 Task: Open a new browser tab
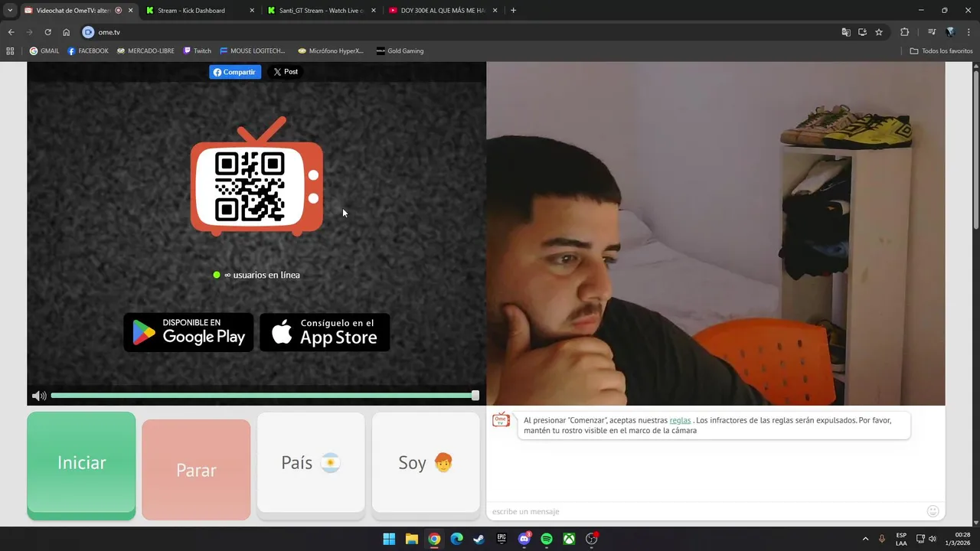[x=513, y=11]
